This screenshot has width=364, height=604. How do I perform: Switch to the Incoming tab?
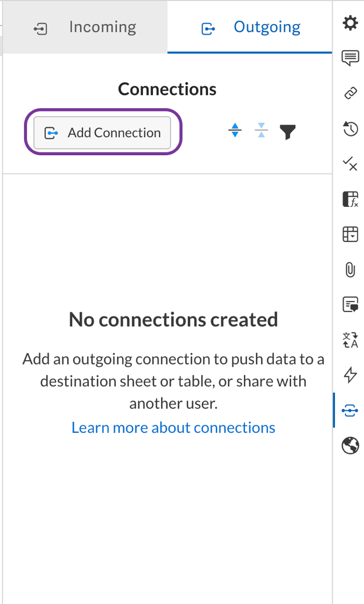85,28
